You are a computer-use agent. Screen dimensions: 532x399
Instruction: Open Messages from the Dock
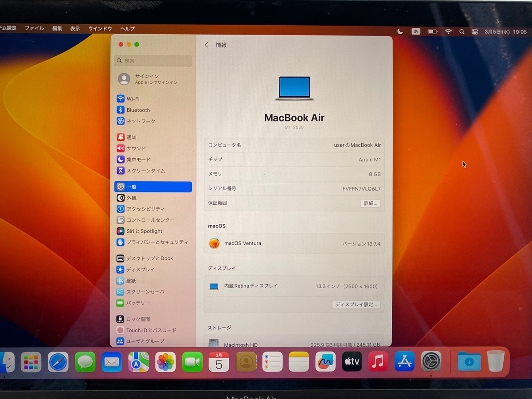(85, 362)
